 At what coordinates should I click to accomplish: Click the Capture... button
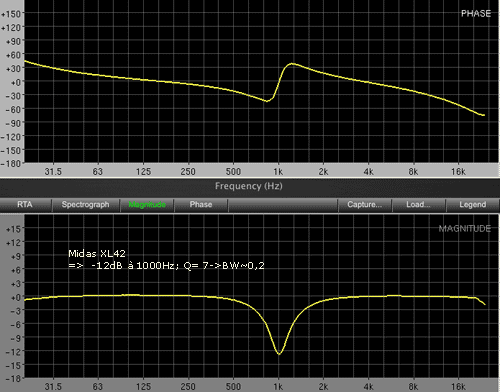pos(365,204)
